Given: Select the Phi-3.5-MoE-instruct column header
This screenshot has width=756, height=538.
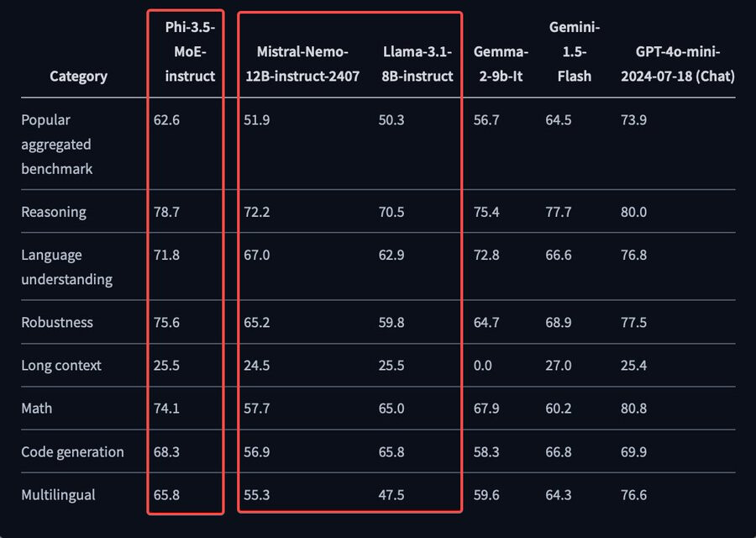Looking at the screenshot, I should [190, 51].
